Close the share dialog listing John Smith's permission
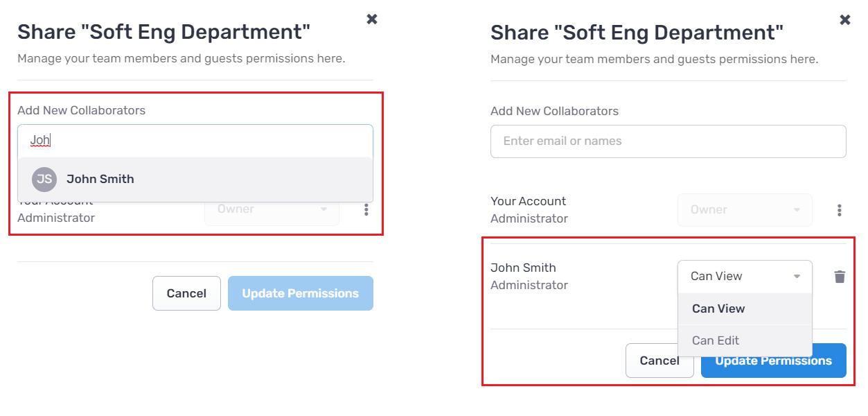The width and height of the screenshot is (868, 416). click(x=845, y=20)
